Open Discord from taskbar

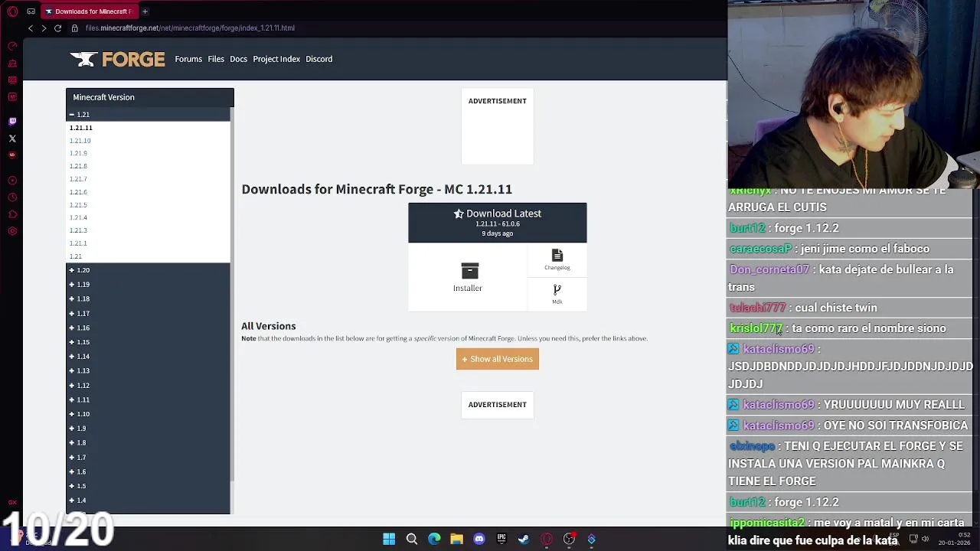[479, 539]
